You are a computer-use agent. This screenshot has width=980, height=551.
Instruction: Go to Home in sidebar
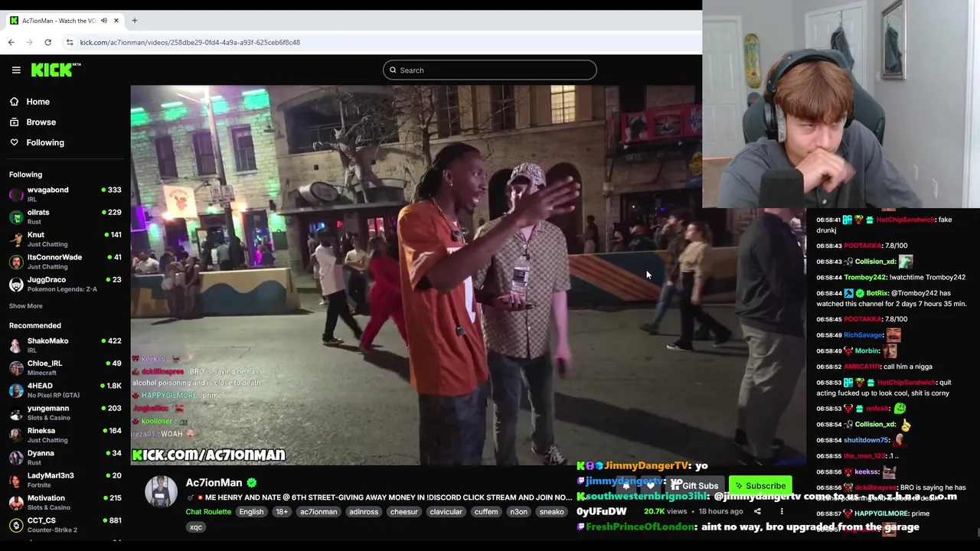click(x=38, y=102)
